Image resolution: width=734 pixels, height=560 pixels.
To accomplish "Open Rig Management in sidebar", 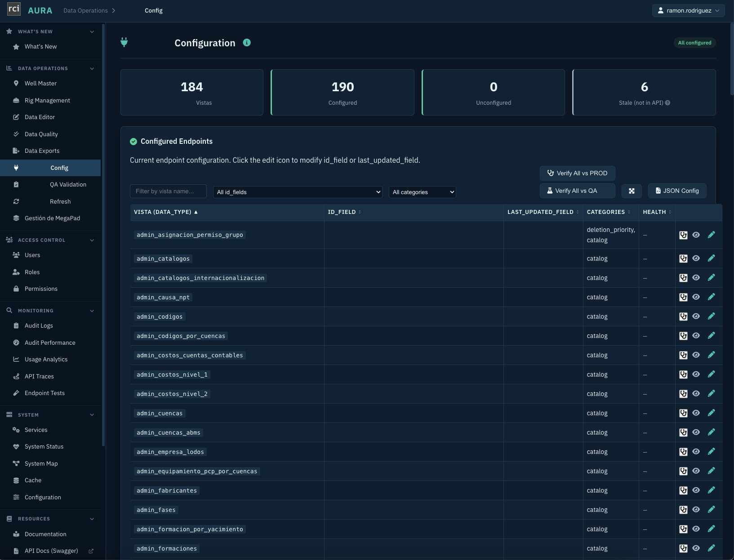I will point(50,100).
